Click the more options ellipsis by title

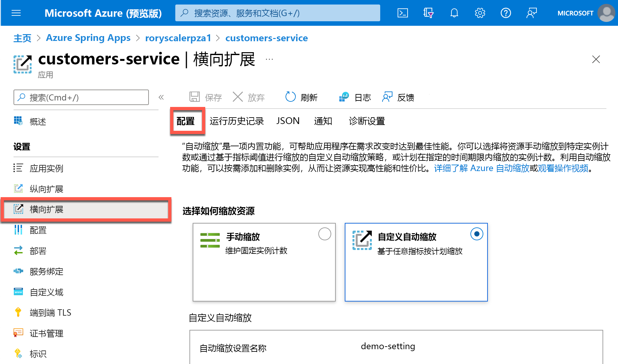point(269,59)
